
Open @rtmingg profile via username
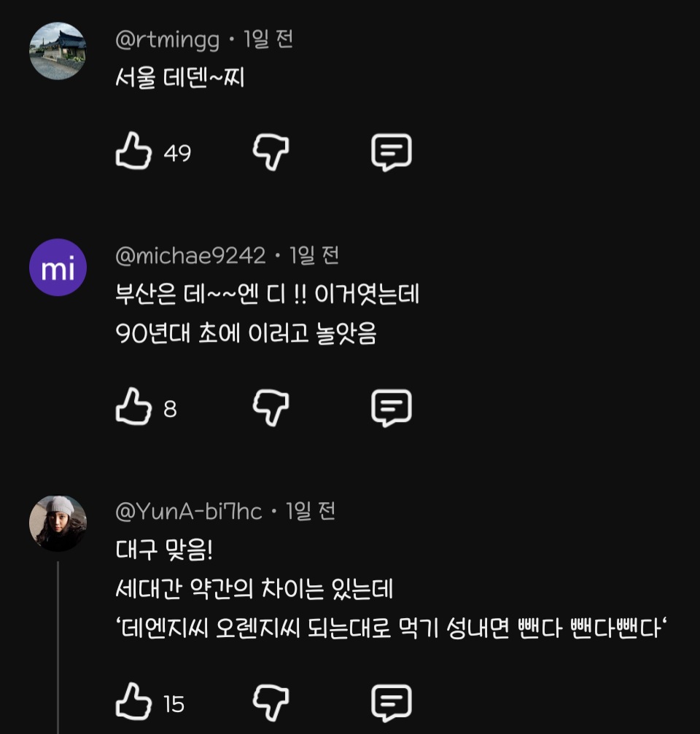pyautogui.click(x=167, y=41)
